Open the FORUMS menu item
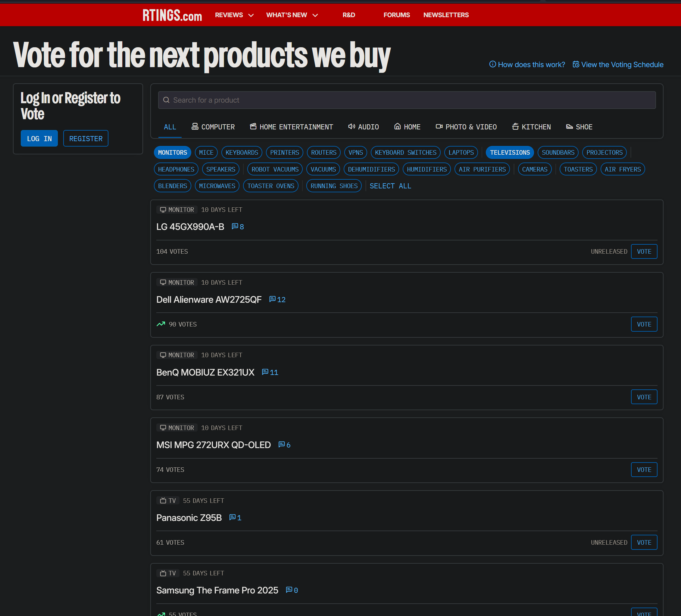Image resolution: width=681 pixels, height=616 pixels. 397,15
